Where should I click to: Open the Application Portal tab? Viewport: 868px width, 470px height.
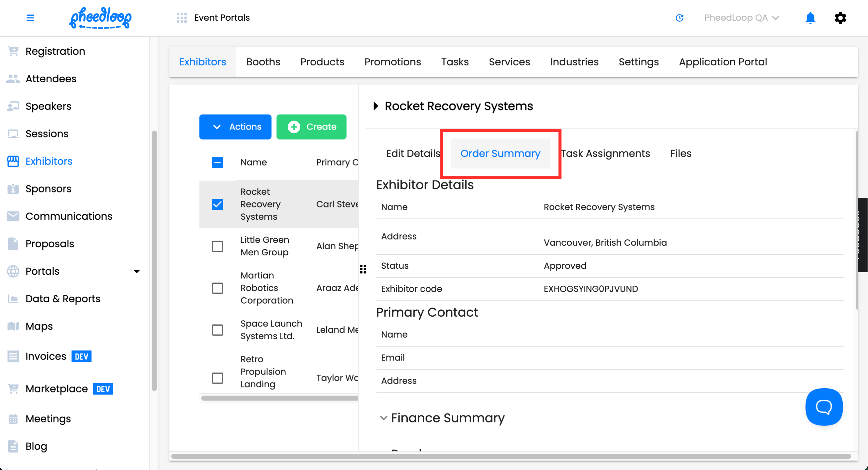pos(723,62)
